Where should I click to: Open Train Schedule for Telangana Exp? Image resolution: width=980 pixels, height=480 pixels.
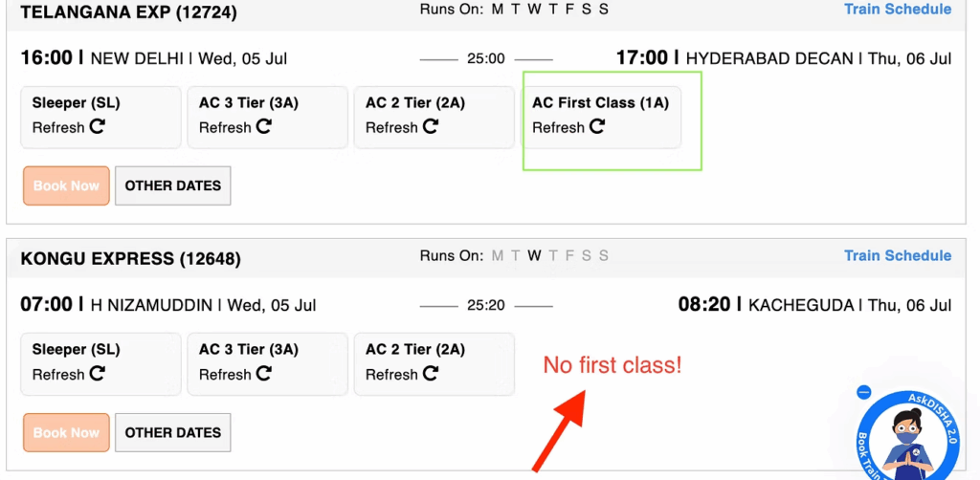[x=897, y=10]
